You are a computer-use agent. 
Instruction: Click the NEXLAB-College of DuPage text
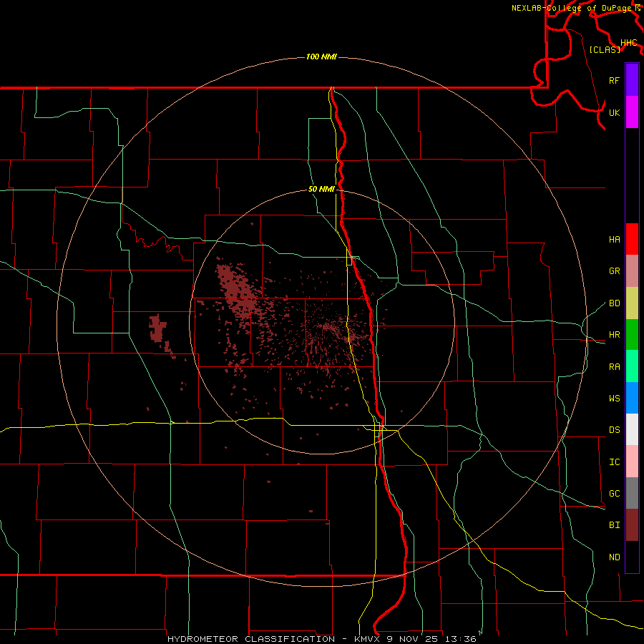tap(572, 8)
